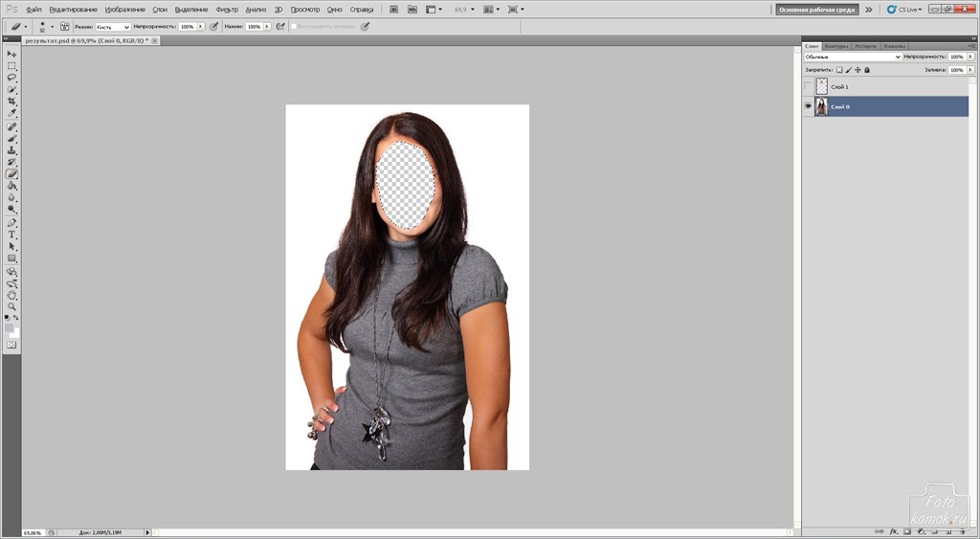Open the Изображение menu
The height and width of the screenshot is (539, 980).
(x=125, y=10)
